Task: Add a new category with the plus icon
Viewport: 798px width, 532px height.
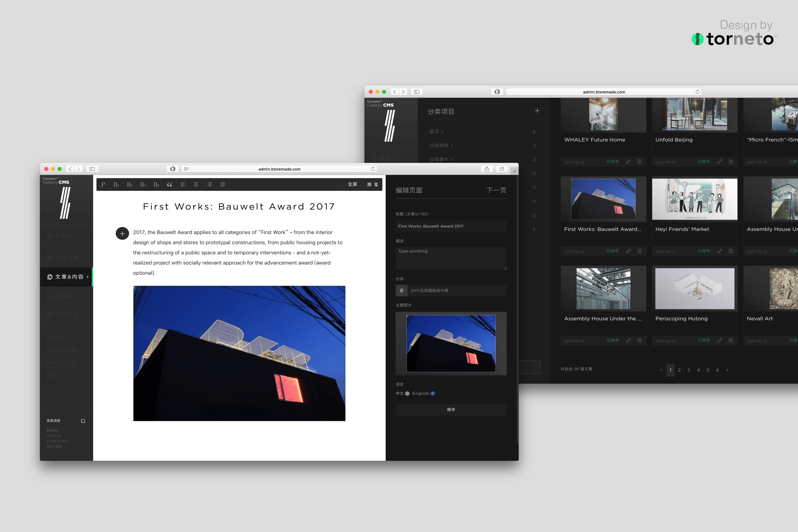Action: point(537,111)
